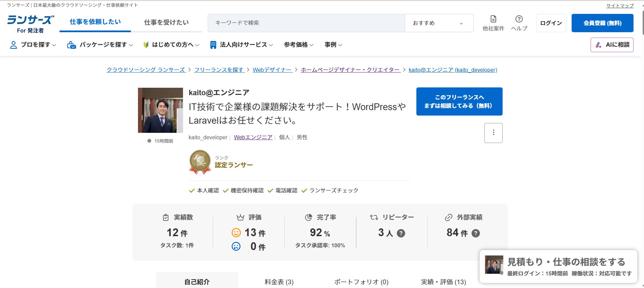Click the AIに相談 button
The height and width of the screenshot is (288, 644).
pos(612,45)
